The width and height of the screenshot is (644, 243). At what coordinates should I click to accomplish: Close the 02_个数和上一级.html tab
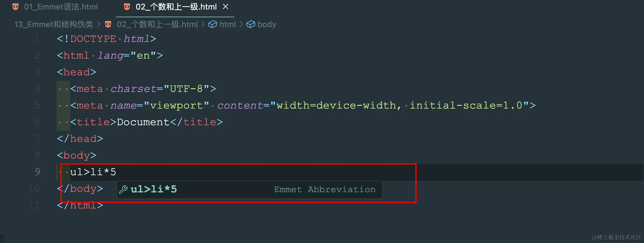226,6
